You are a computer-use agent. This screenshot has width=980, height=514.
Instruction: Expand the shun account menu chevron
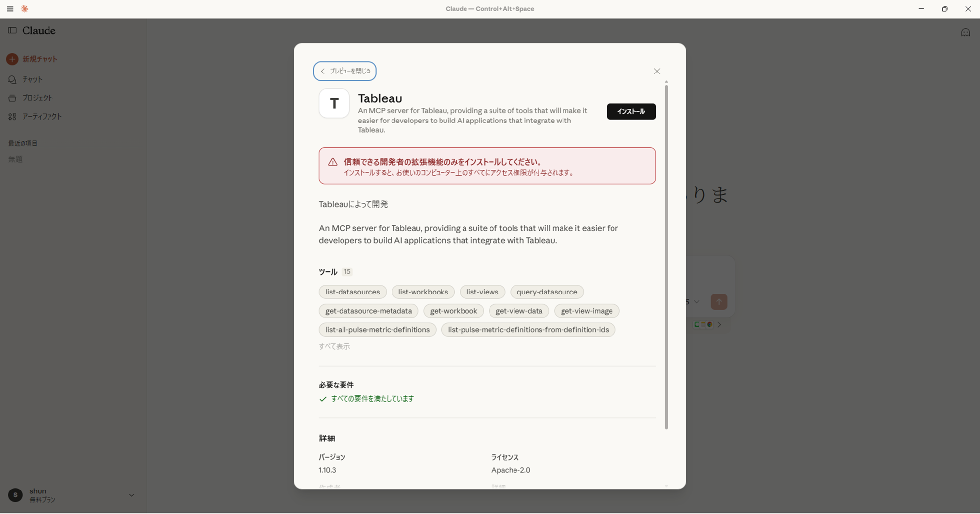coord(131,495)
